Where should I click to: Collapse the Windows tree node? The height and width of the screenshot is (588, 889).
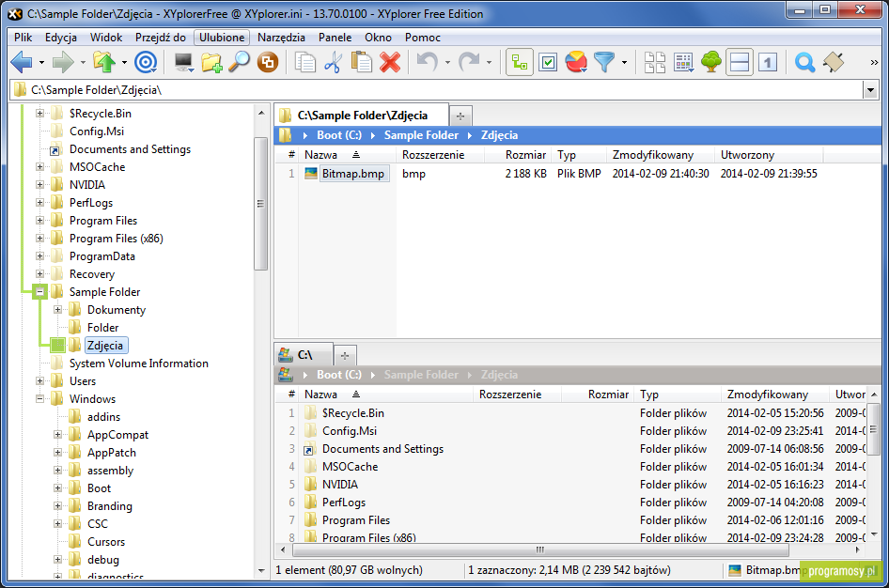[x=39, y=399]
